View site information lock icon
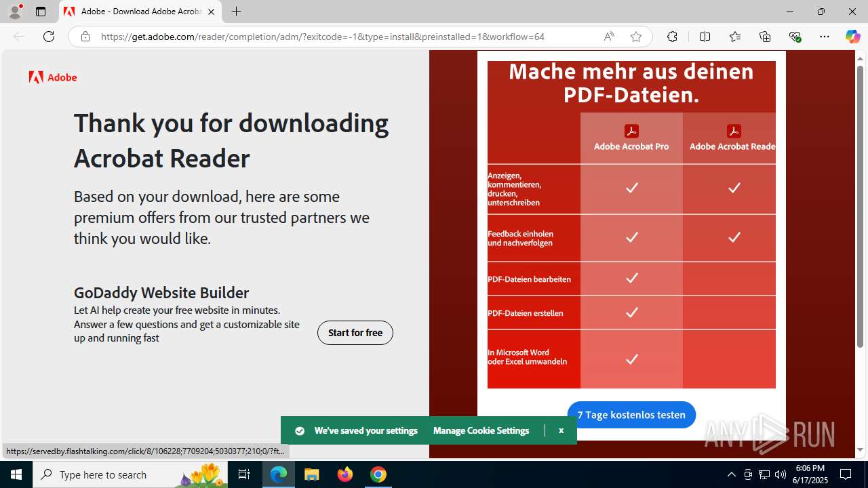868x488 pixels. tap(85, 37)
